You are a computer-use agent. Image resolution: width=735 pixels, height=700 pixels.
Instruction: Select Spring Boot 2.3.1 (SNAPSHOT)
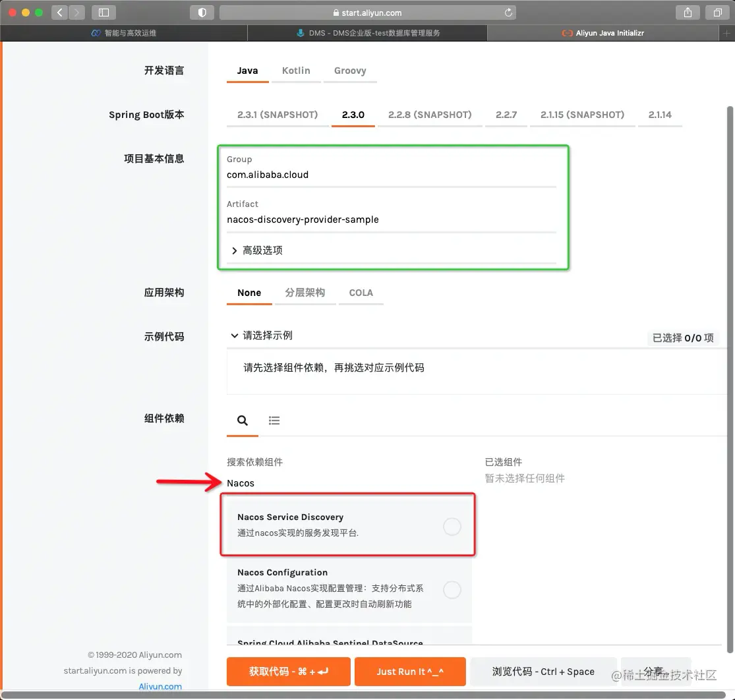point(278,115)
